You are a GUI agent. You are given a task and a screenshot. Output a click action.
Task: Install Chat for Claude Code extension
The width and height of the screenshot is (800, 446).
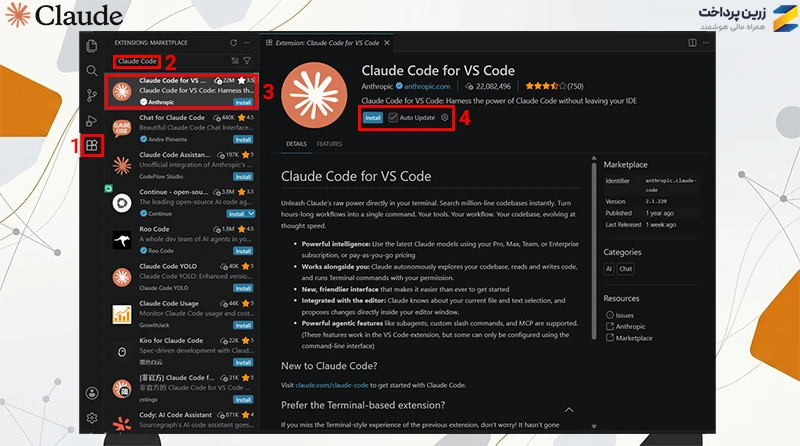point(243,140)
